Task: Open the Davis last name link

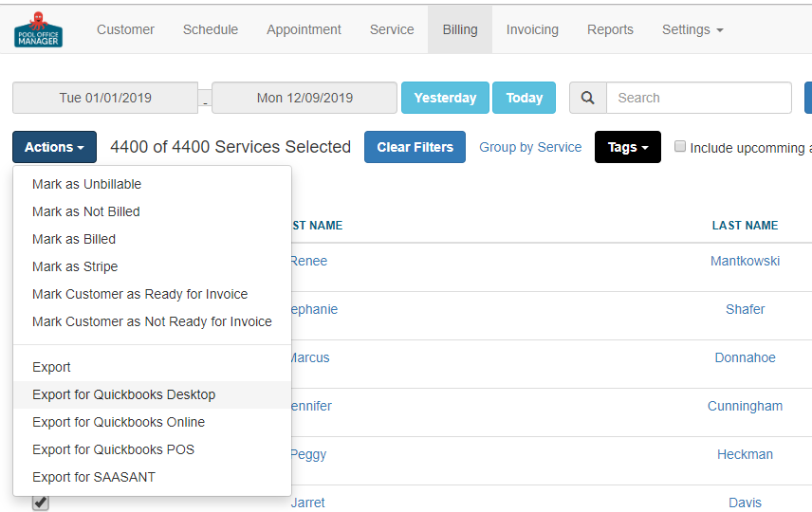Action: coord(745,503)
